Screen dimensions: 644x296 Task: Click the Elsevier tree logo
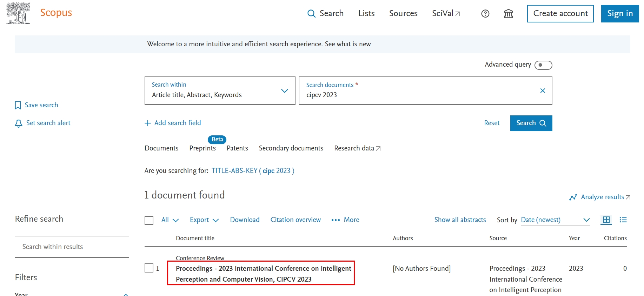[x=18, y=13]
